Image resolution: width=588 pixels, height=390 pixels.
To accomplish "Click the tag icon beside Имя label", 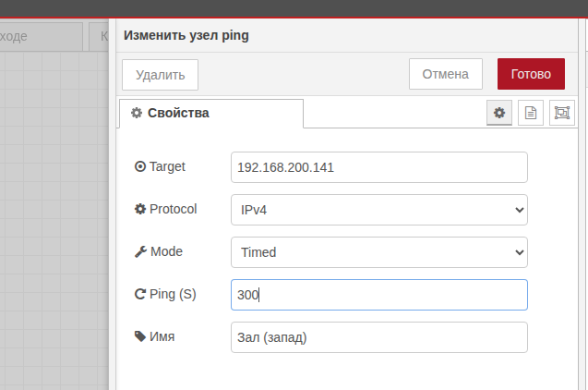I will 140,336.
